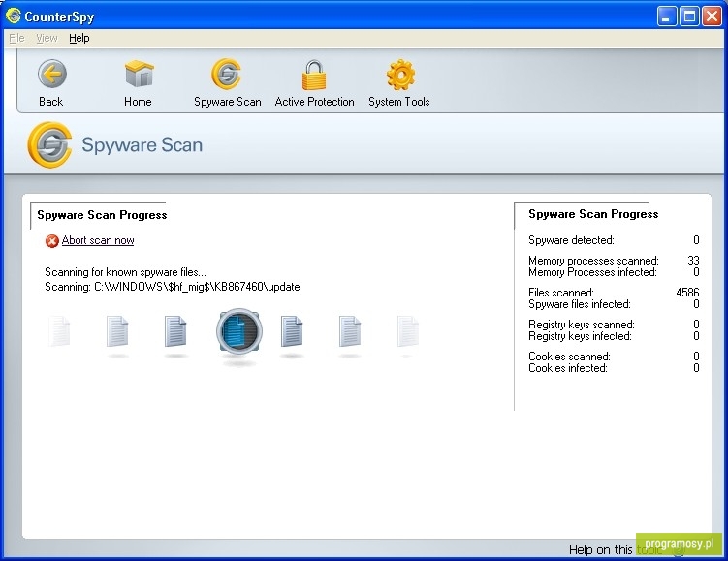Image resolution: width=728 pixels, height=561 pixels.
Task: Click the 'Memory processes scanned:' label
Action: 593,261
